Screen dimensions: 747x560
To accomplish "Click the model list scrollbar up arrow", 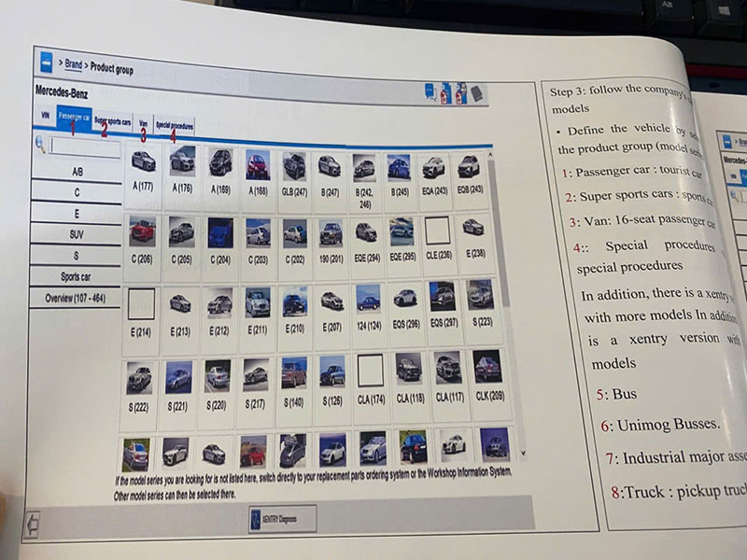I will (490, 154).
